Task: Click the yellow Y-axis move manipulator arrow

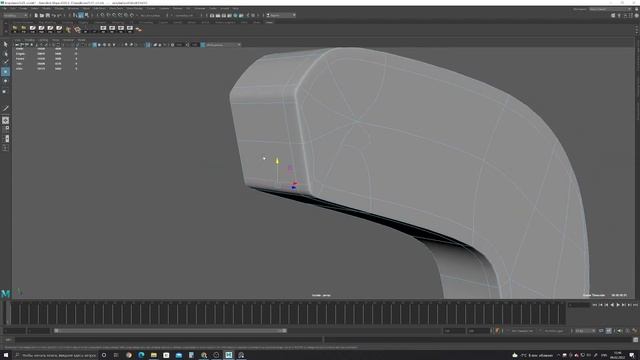Action: [277, 161]
